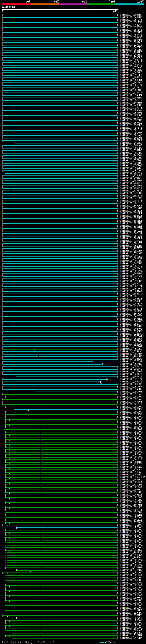Click hit label UniRef100_B7FI74
The height and width of the screenshot is (644, 146).
point(131,191)
